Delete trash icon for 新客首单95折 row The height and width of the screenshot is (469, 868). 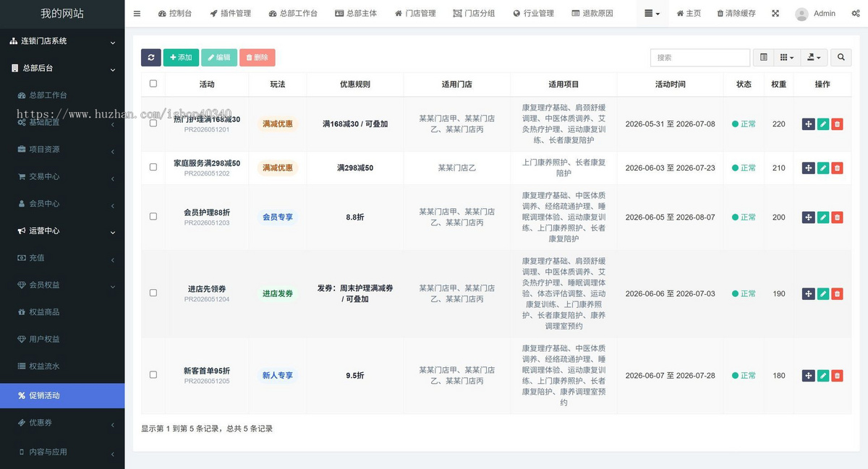[x=837, y=375]
